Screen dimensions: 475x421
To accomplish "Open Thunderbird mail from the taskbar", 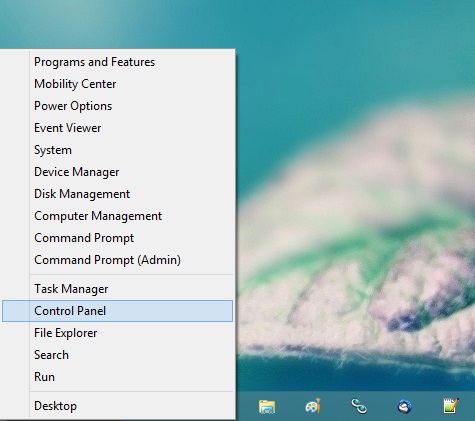I will 405,406.
